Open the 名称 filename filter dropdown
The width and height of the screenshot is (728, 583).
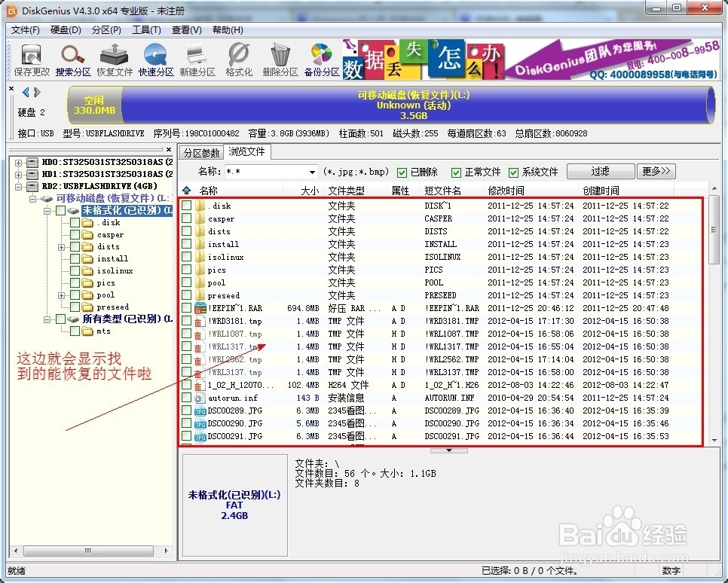click(312, 172)
